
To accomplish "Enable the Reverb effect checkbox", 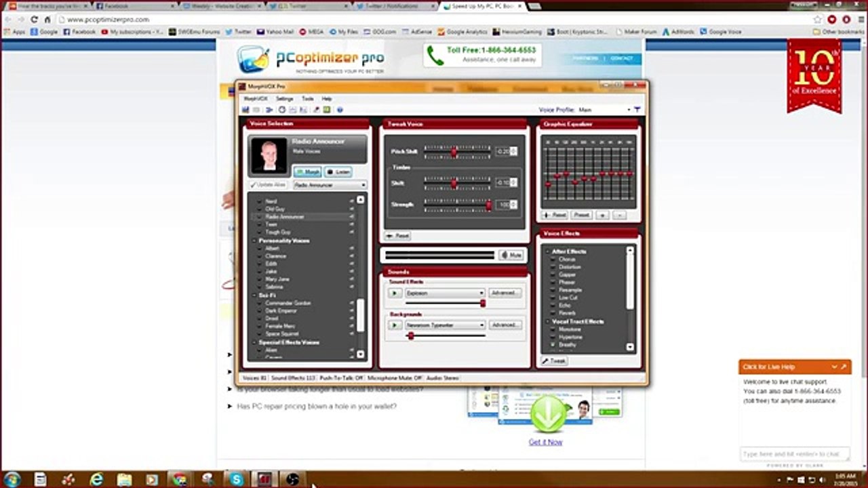I will [x=553, y=313].
